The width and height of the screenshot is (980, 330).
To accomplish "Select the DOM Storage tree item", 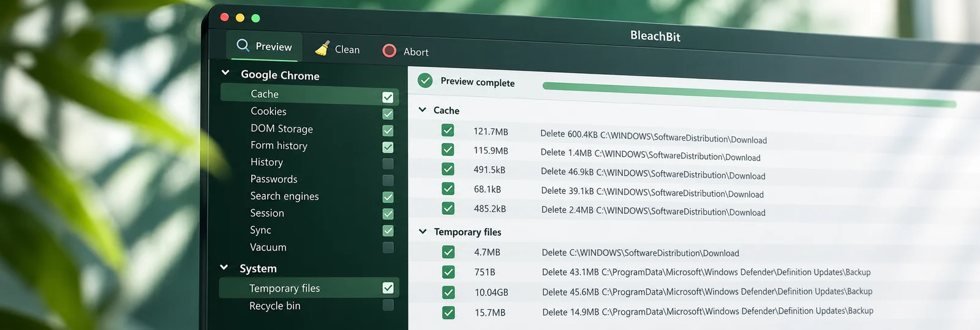I will pos(282,128).
